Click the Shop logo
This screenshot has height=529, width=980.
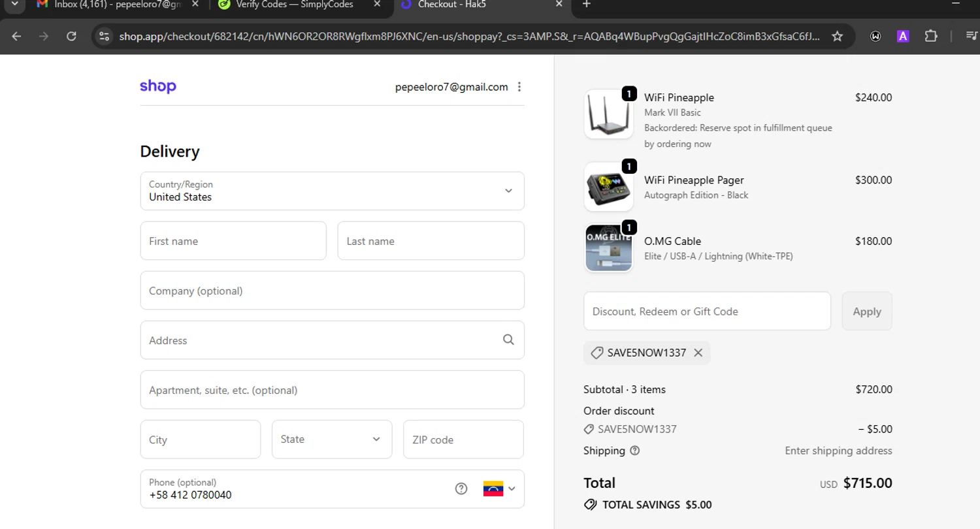[x=158, y=86]
